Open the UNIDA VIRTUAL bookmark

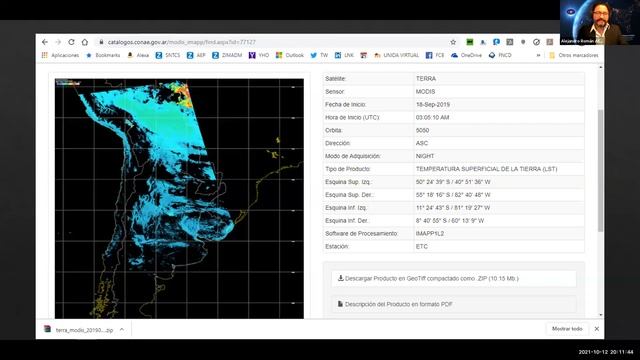click(396, 55)
